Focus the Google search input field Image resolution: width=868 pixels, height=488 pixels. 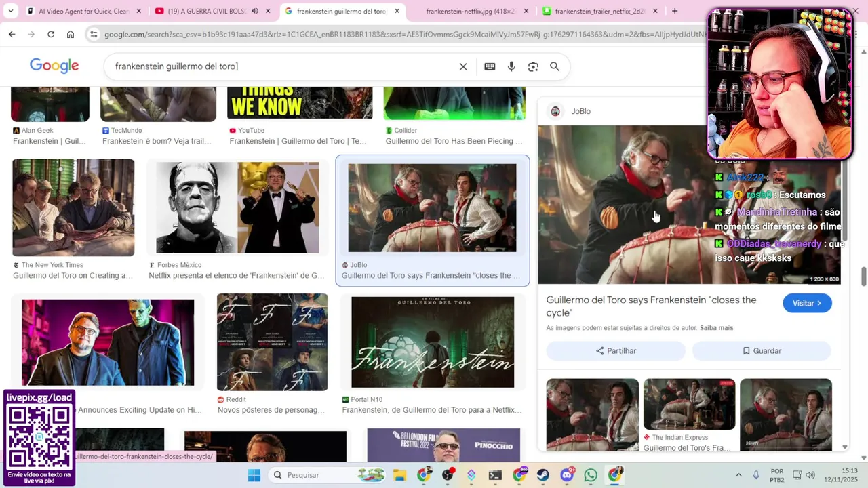point(281,66)
